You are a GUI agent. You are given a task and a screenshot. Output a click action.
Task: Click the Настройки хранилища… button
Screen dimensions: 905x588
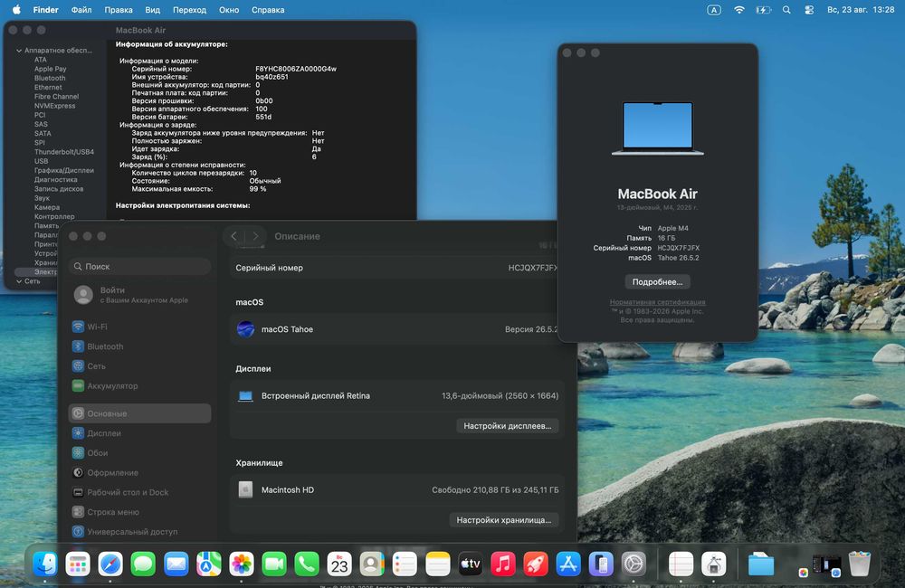coord(504,520)
